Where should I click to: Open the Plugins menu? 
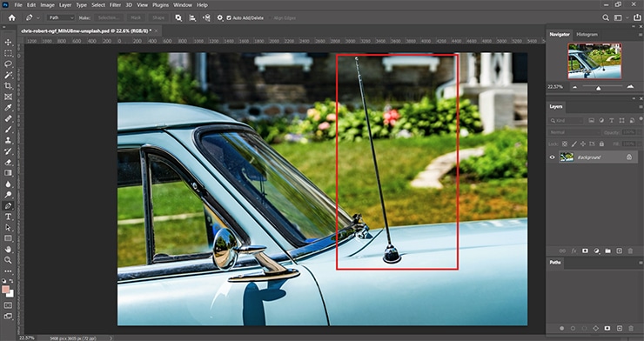[161, 5]
